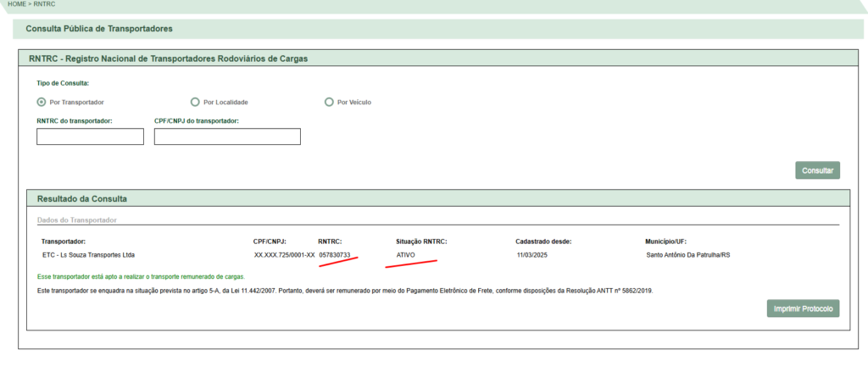The height and width of the screenshot is (372, 868).
Task: Click into the CPF/CNPJ do transportador field
Action: click(227, 136)
